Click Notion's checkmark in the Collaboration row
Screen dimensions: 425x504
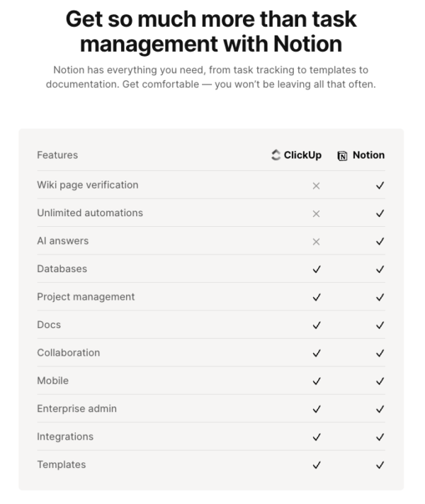380,353
